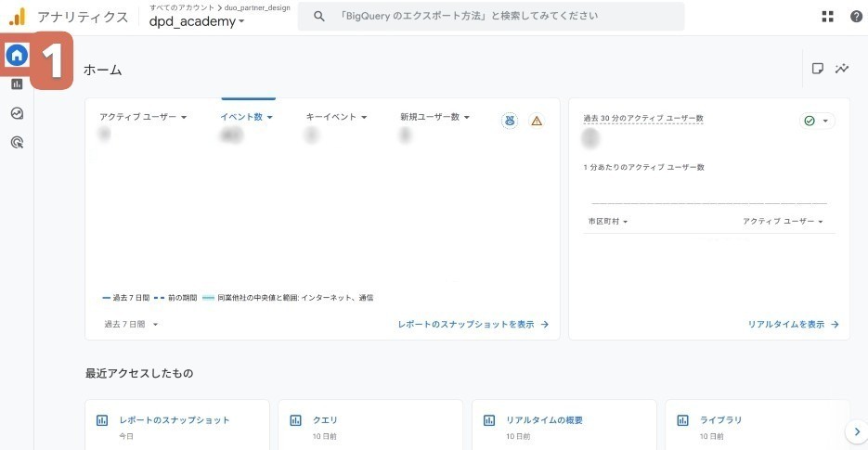
Task: Expand the dpd_academy property selector
Action: click(197, 22)
